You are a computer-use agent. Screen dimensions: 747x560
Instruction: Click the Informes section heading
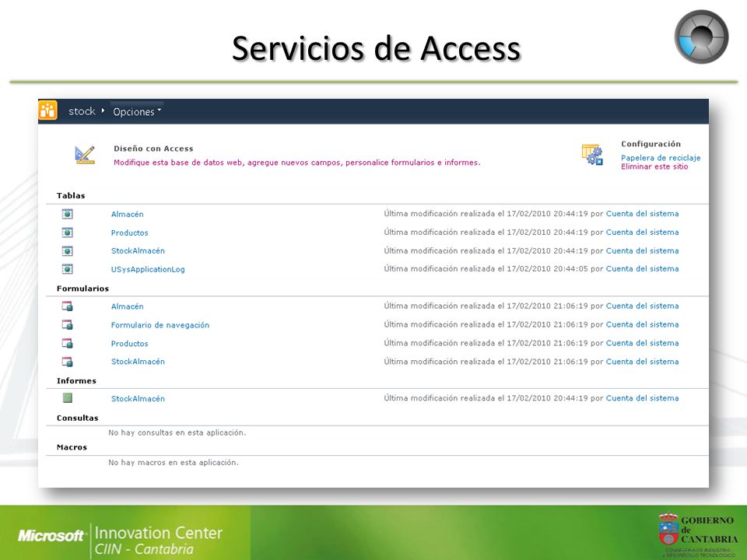[76, 381]
